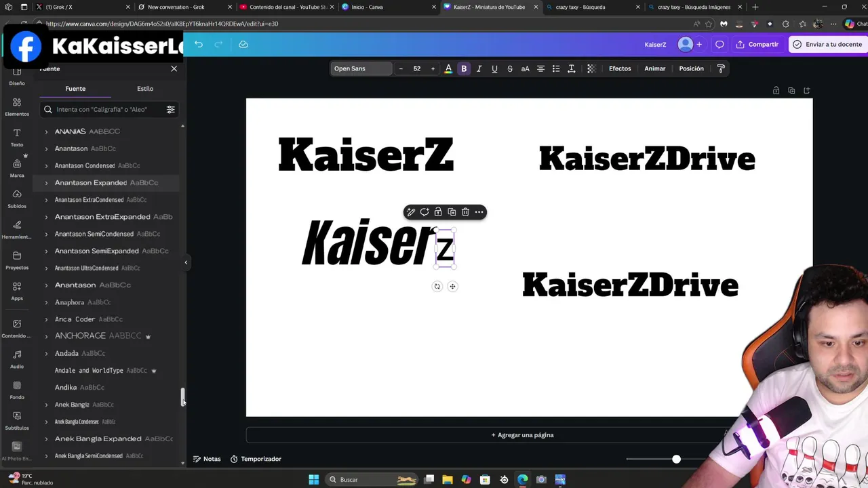Toggle underline formatting
Viewport: 868px width, 488px height.
[x=494, y=68]
